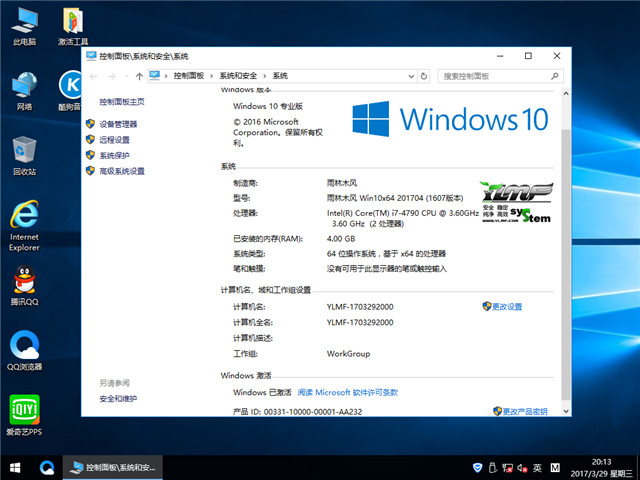Click the 系统和安全 breadcrumb
640x480 pixels.
click(238, 76)
